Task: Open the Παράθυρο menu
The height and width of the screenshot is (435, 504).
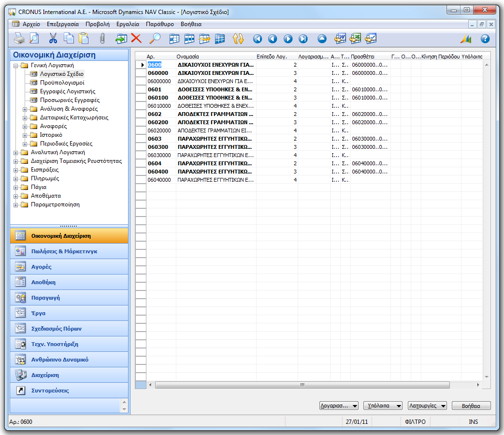Action: tap(160, 24)
